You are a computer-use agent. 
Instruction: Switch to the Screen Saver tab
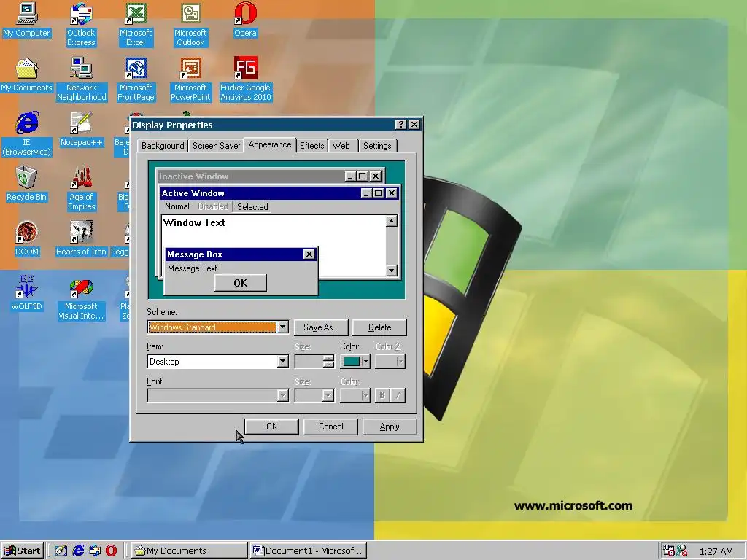(216, 146)
